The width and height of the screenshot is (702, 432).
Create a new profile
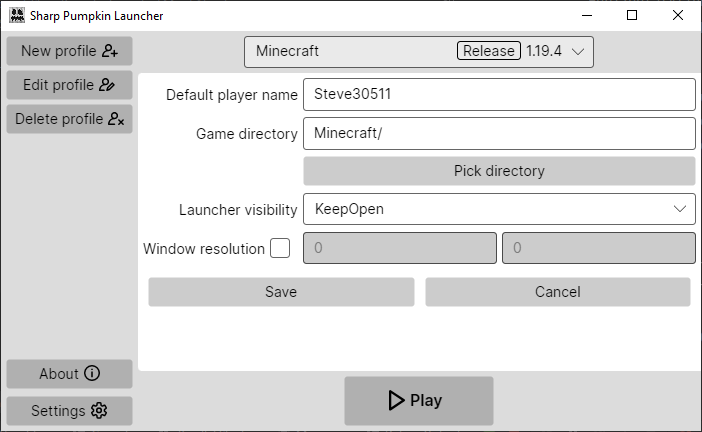(69, 51)
